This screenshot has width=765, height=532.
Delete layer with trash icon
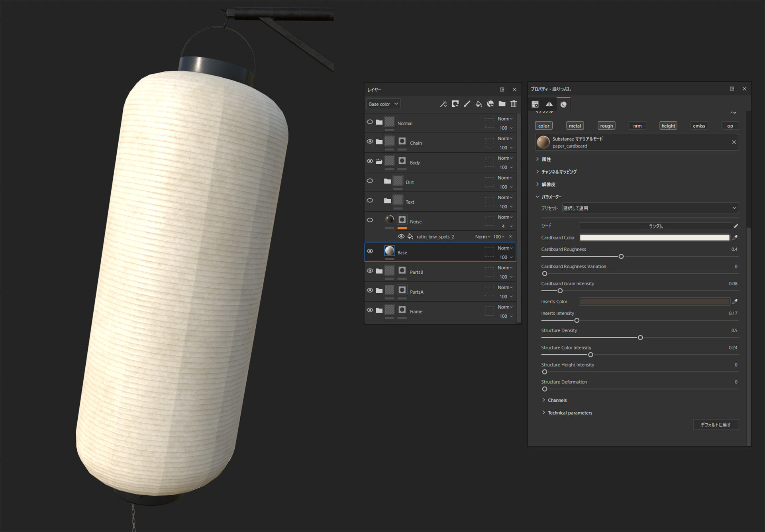(514, 104)
